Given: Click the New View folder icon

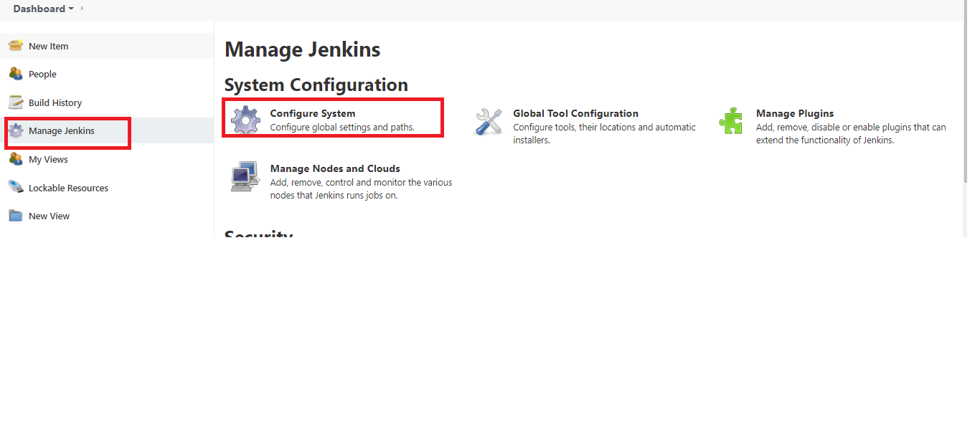Looking at the screenshot, I should click(15, 215).
